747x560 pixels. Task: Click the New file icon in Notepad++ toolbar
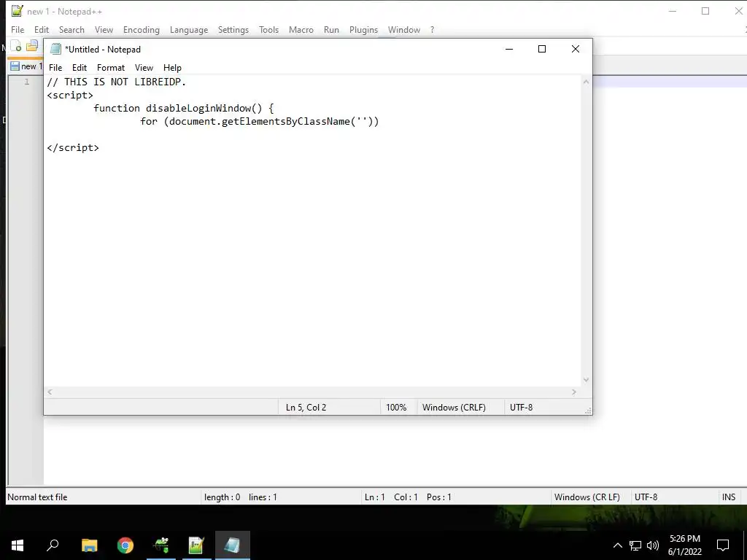pyautogui.click(x=16, y=46)
